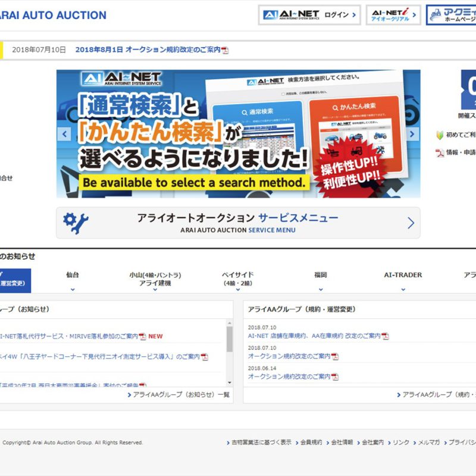Click the Copyright Arai Auto Auction Group text
The height and width of the screenshot is (476, 476).
pos(73,443)
